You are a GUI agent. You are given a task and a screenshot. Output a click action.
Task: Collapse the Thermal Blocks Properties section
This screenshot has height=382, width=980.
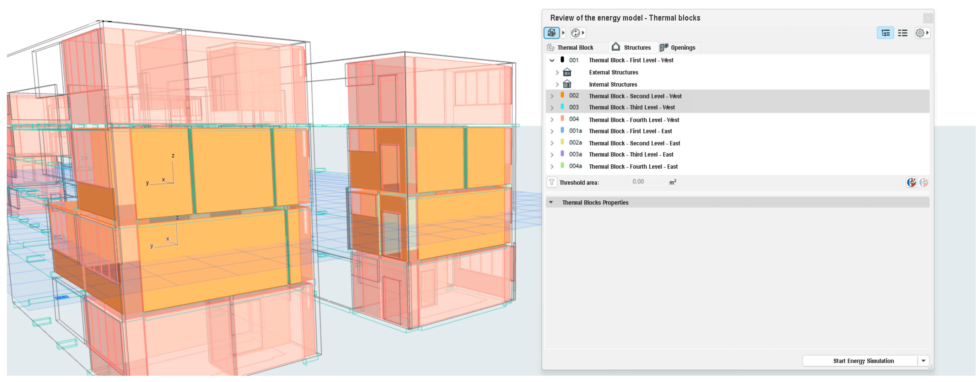[x=551, y=203]
